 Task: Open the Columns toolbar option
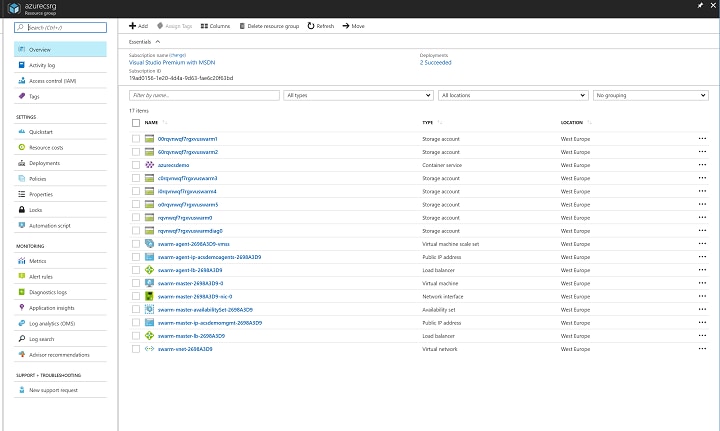coord(215,26)
